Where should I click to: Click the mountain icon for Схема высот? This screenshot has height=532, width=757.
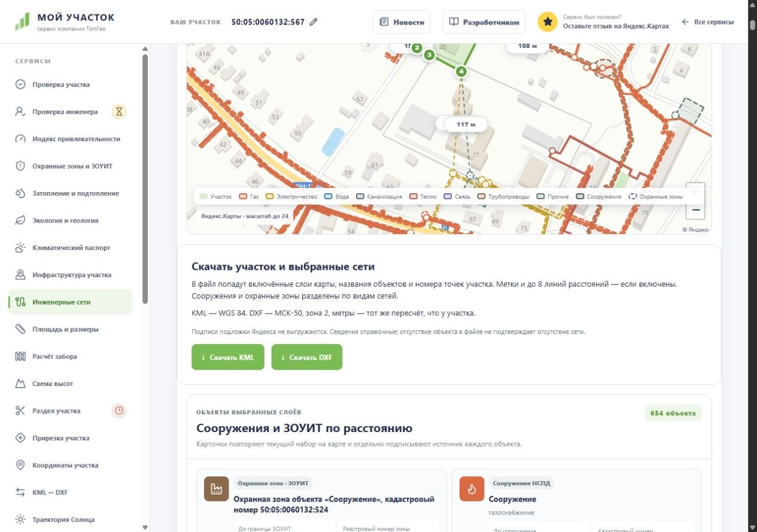(20, 384)
